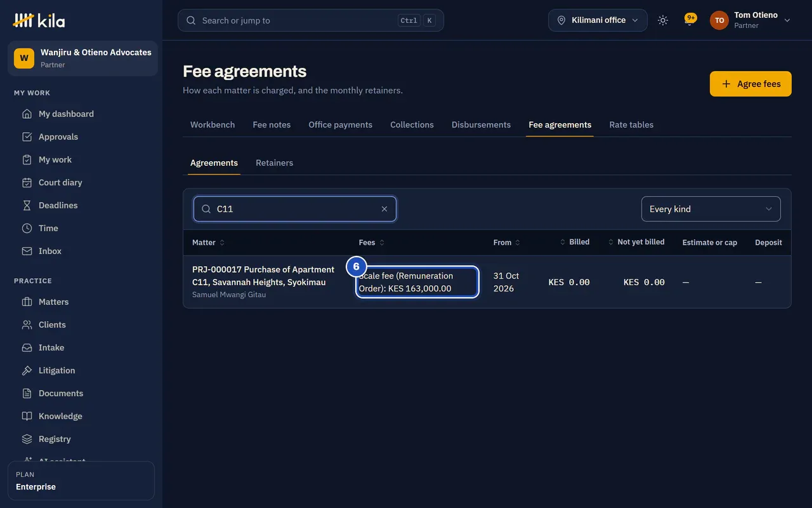Viewport: 812px width, 508px height.
Task: Select the Agreements sub-tab
Action: 214,163
